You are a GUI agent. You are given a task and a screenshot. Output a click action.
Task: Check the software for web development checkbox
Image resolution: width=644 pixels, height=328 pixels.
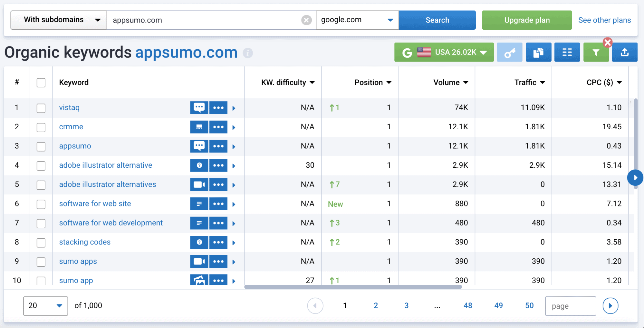coord(41,224)
